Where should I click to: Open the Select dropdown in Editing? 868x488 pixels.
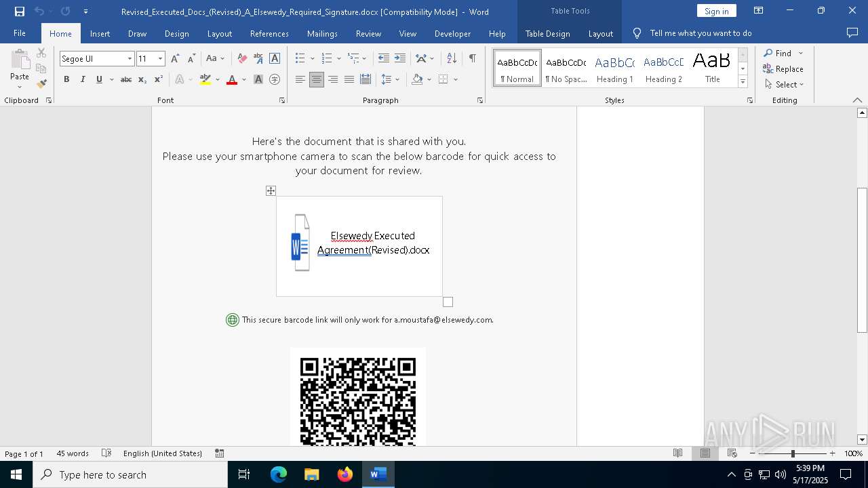pyautogui.click(x=784, y=85)
